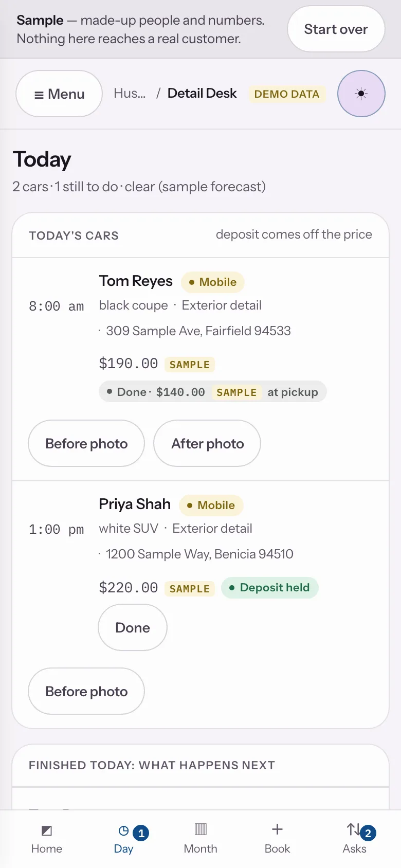The image size is (401, 868).
Task: Open the hamburger Menu button
Action: point(59,94)
